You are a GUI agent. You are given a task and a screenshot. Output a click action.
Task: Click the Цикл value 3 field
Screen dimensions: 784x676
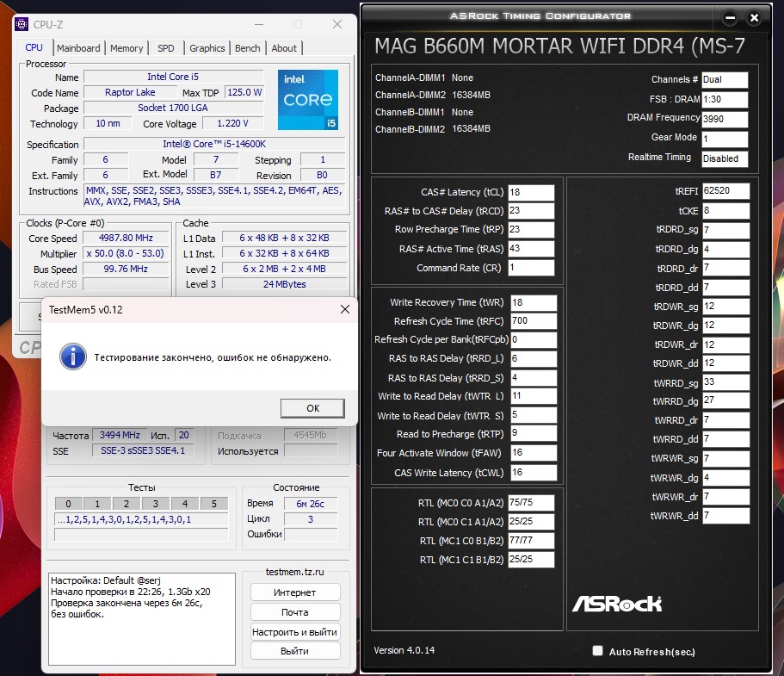click(x=310, y=519)
